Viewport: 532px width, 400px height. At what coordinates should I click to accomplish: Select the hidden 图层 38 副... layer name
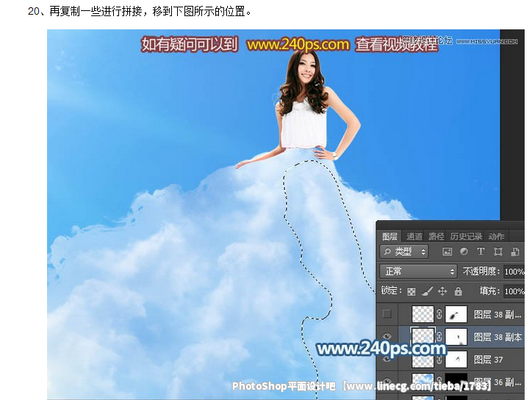[497, 315]
